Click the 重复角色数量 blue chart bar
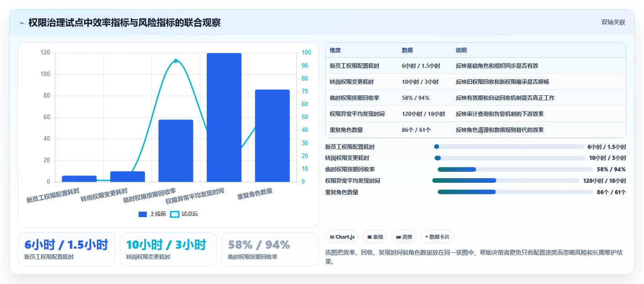The width and height of the screenshot is (644, 284). [272, 136]
